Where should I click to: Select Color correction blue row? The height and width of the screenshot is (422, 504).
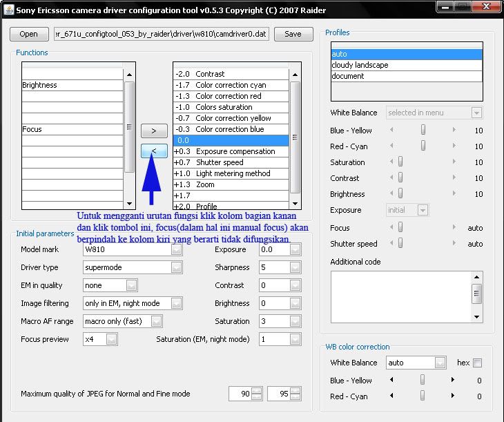[x=231, y=129]
